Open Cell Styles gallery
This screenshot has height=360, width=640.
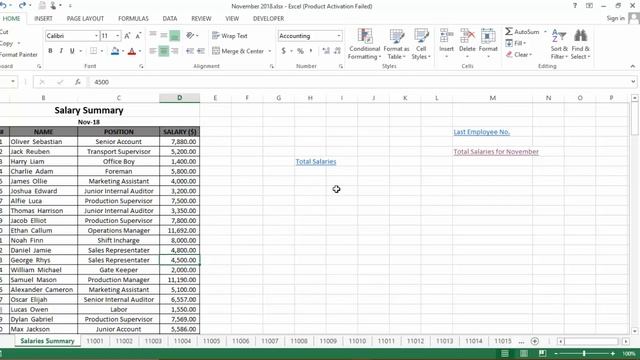tap(421, 44)
